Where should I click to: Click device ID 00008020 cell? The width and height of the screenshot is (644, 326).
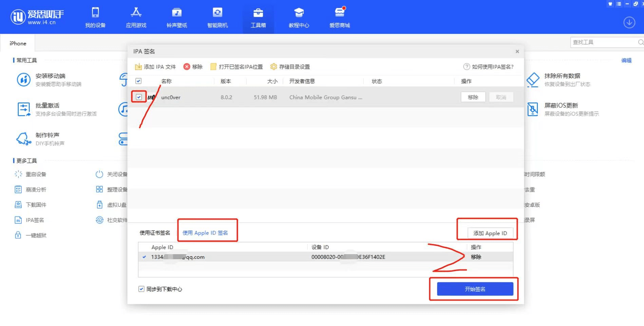pyautogui.click(x=348, y=257)
